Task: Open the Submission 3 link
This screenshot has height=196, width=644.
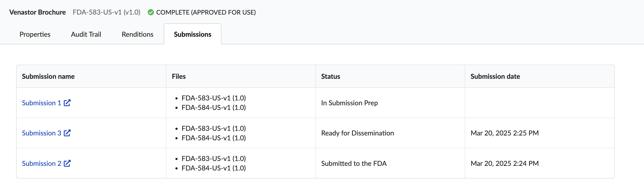Action: pyautogui.click(x=41, y=133)
